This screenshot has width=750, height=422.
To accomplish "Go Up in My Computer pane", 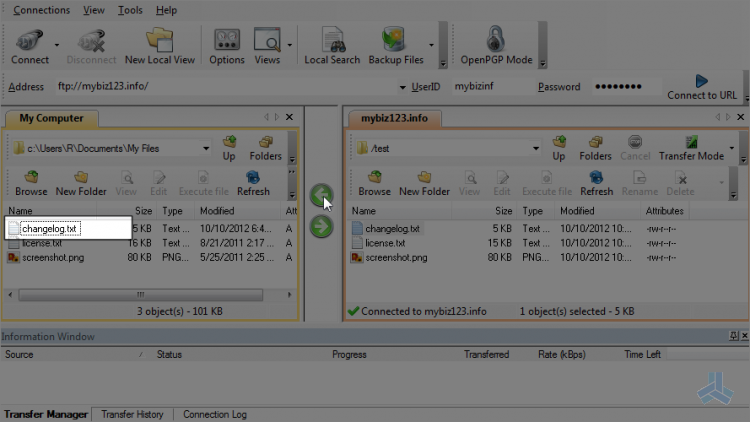I will click(x=229, y=148).
